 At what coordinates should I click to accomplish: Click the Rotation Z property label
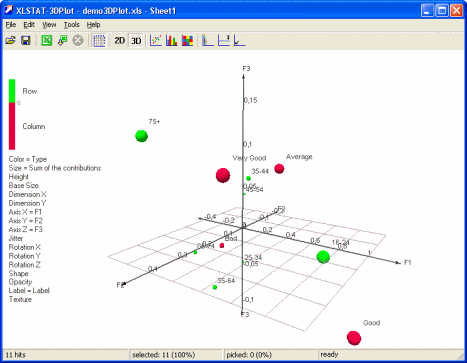pyautogui.click(x=25, y=265)
